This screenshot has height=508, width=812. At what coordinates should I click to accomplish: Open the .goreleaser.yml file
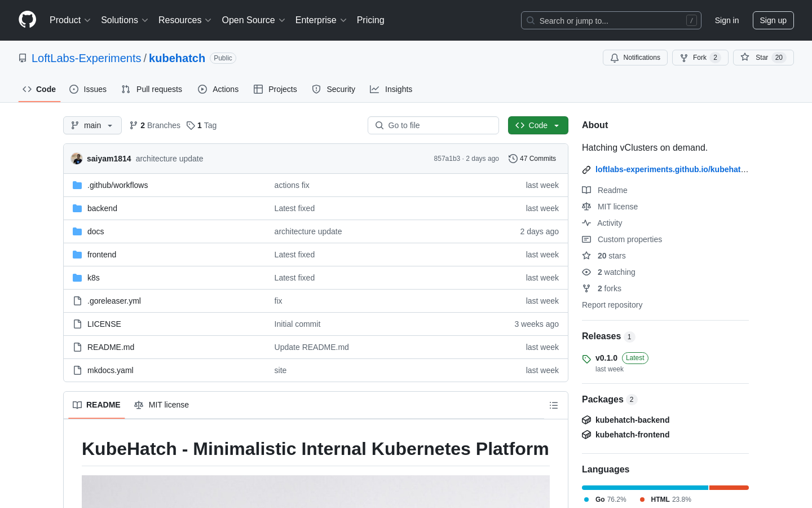tap(114, 301)
